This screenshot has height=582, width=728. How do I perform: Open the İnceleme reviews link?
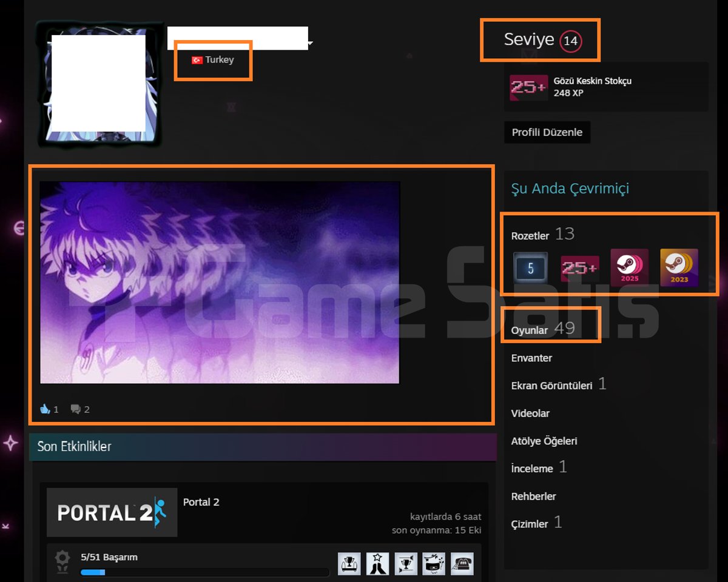pyautogui.click(x=532, y=469)
